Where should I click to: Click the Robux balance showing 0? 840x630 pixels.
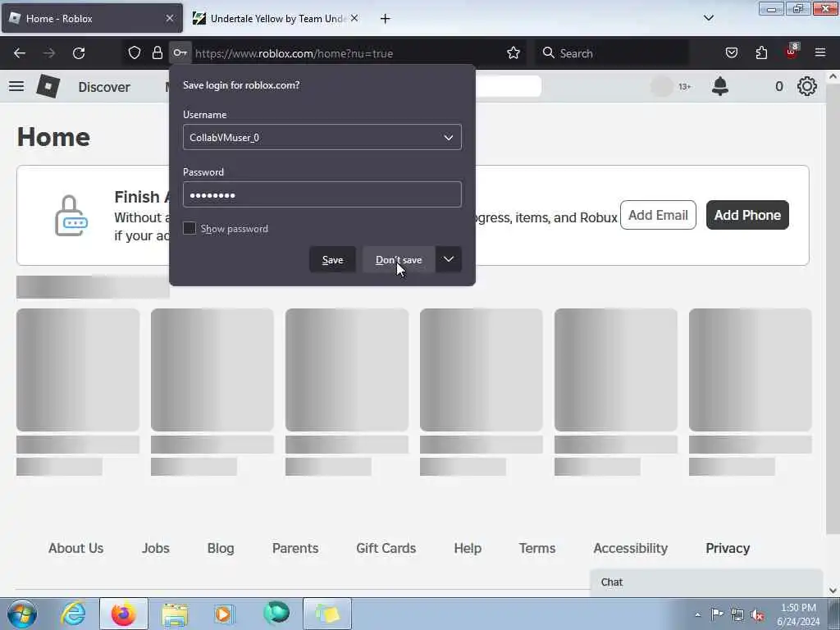779,86
